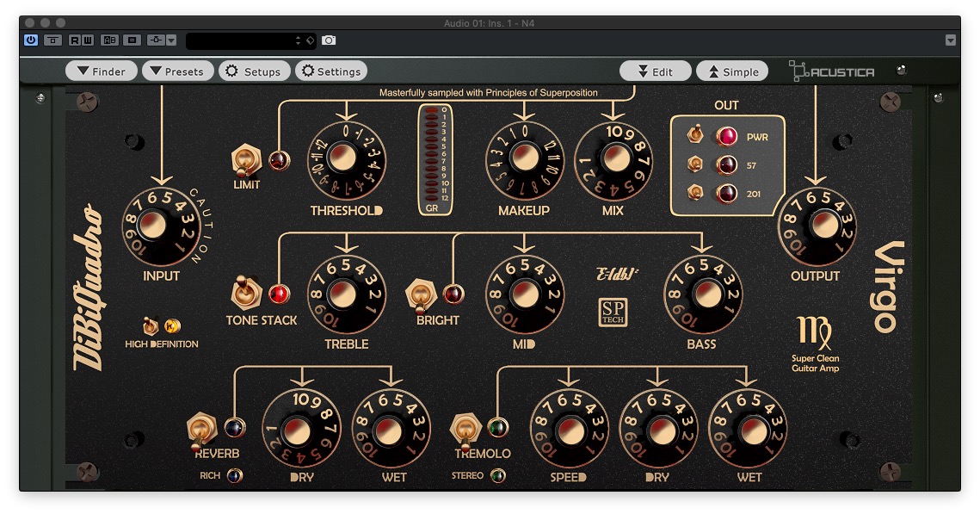
Task: Flip the LIMIT toggle switch
Action: pyautogui.click(x=245, y=160)
